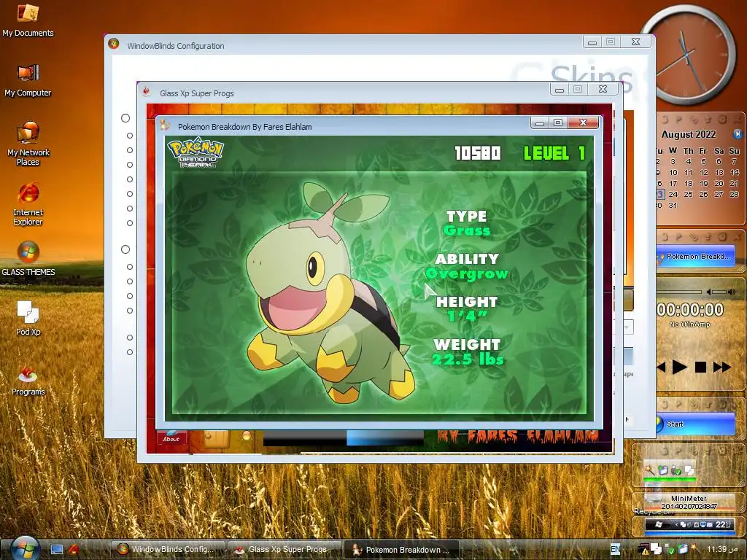Open the My Computer desktop icon
The height and width of the screenshot is (560, 747).
click(28, 80)
